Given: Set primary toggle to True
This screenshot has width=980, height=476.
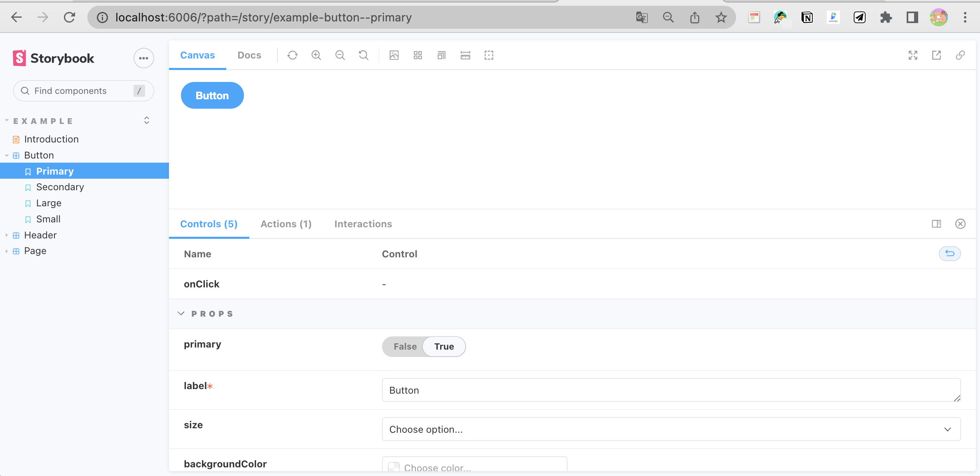Looking at the screenshot, I should tap(444, 347).
